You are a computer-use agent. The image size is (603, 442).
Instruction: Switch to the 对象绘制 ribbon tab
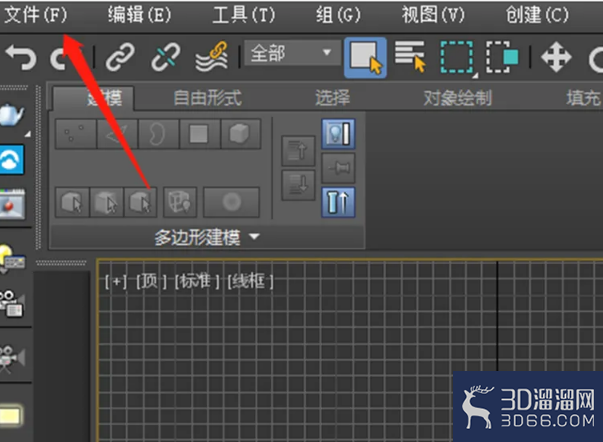[x=458, y=98]
